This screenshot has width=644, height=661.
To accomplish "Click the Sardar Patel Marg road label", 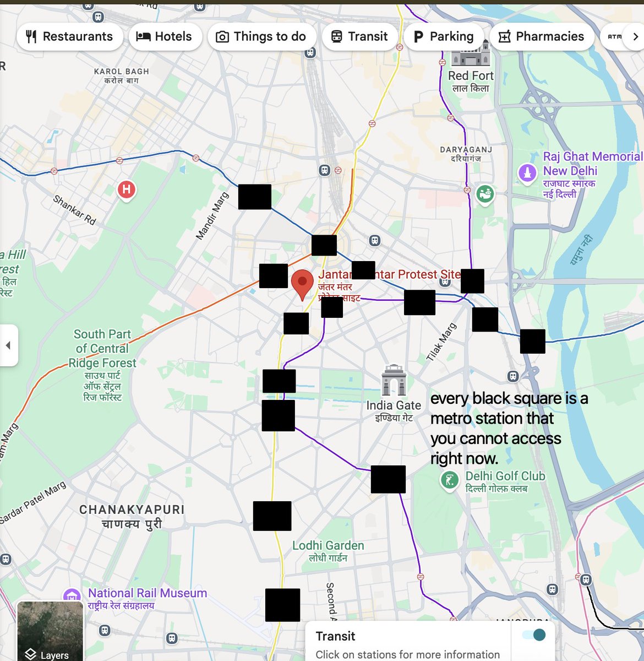I will pyautogui.click(x=33, y=502).
